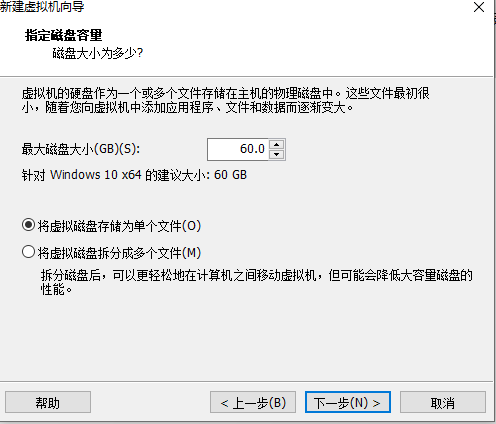
Task: Cancel the wizard with 取消 button
Action: click(443, 402)
